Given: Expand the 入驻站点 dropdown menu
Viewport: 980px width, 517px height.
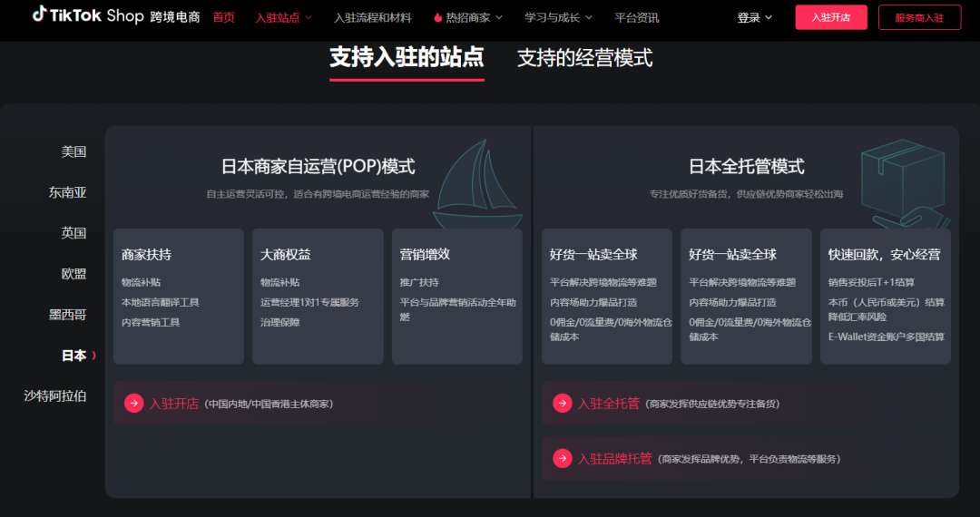Looking at the screenshot, I should tap(283, 17).
